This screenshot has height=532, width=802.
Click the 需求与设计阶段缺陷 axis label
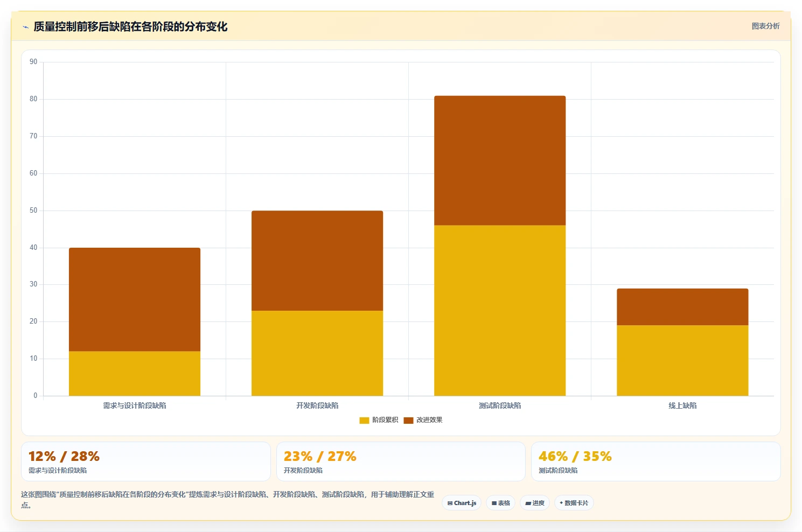135,405
